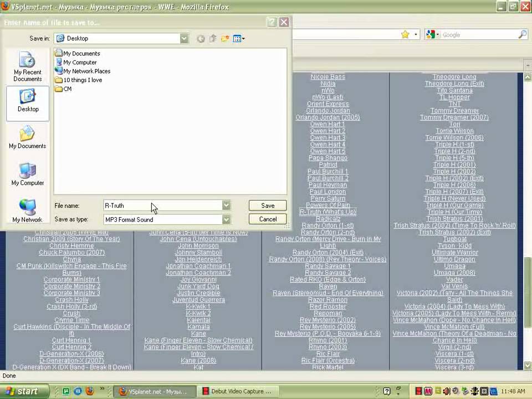Image resolution: width=532 pixels, height=399 pixels.
Task: Expand the Save as type dropdown
Action: pos(226,219)
